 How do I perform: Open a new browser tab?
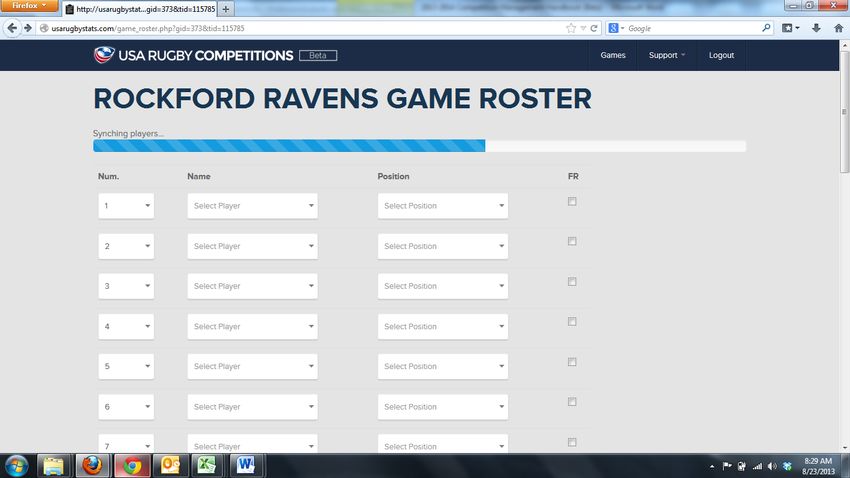coord(226,9)
